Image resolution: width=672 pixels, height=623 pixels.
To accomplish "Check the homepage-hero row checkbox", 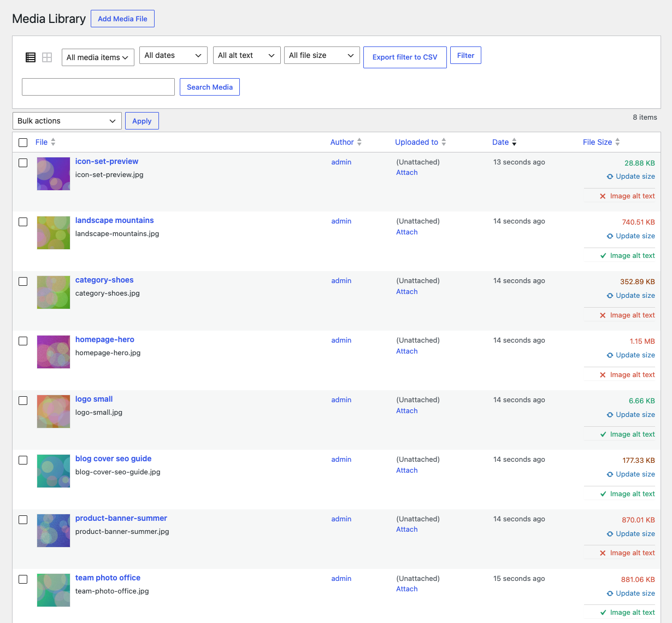I will click(23, 341).
